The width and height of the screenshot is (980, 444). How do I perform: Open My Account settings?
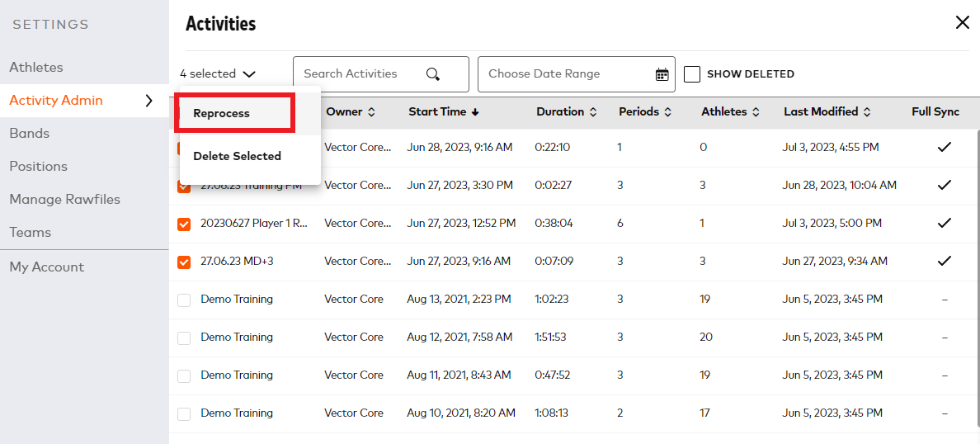[47, 267]
